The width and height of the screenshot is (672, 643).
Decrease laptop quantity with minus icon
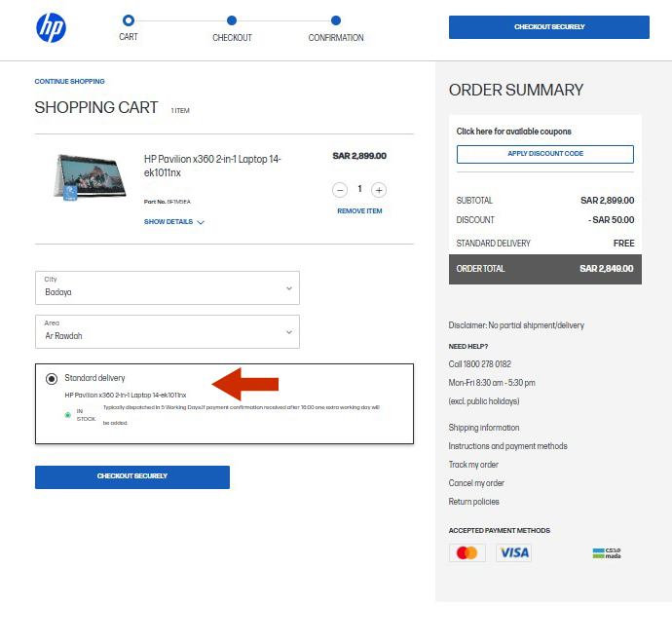pos(340,190)
